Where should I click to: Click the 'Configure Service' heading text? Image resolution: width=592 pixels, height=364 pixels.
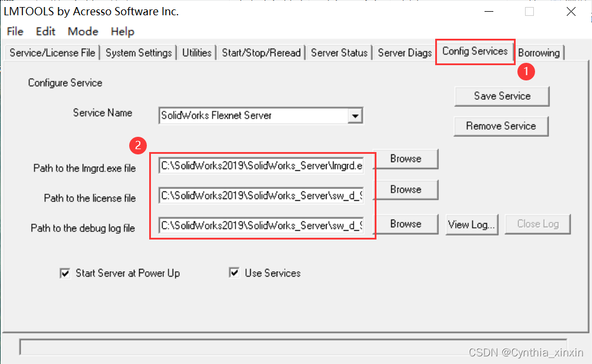pyautogui.click(x=65, y=83)
